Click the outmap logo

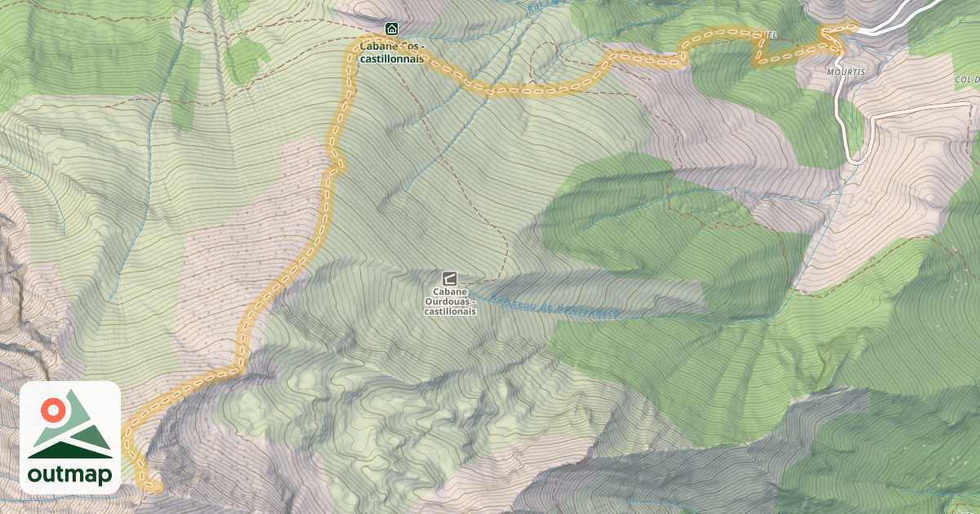(70, 437)
